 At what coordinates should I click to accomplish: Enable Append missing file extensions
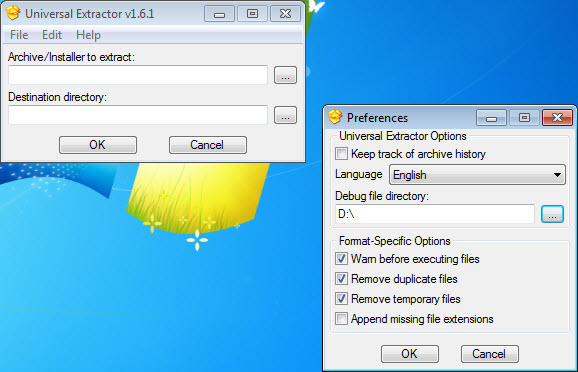[x=341, y=319]
